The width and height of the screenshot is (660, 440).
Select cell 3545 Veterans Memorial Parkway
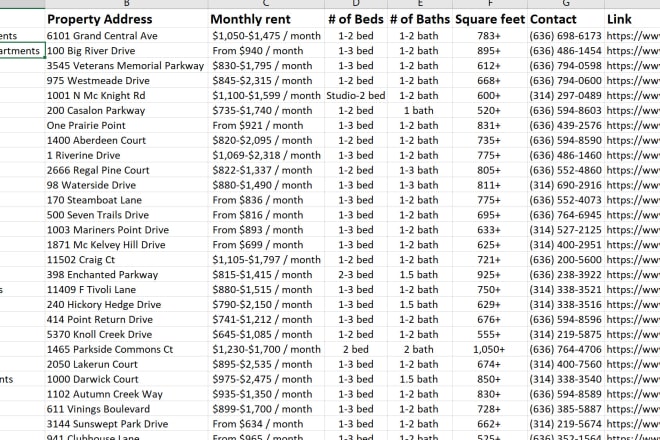point(126,66)
